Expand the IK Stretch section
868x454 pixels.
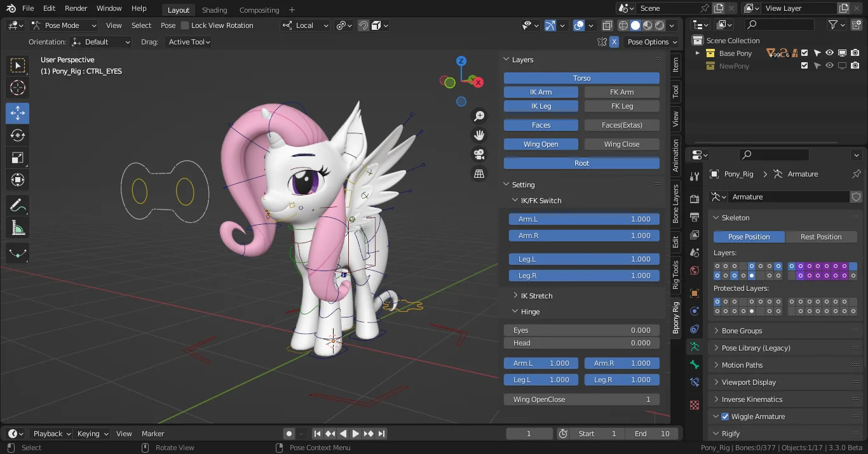tap(537, 295)
